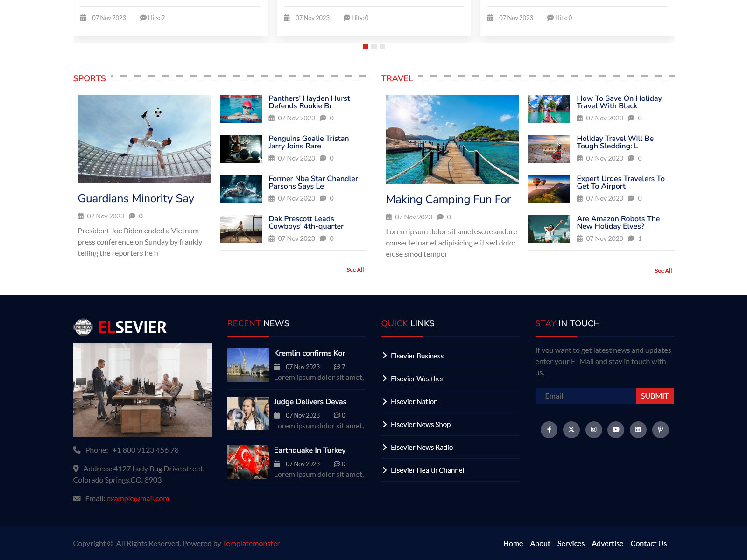Image resolution: width=747 pixels, height=560 pixels.
Task: Click the Email input field
Action: [585, 396]
